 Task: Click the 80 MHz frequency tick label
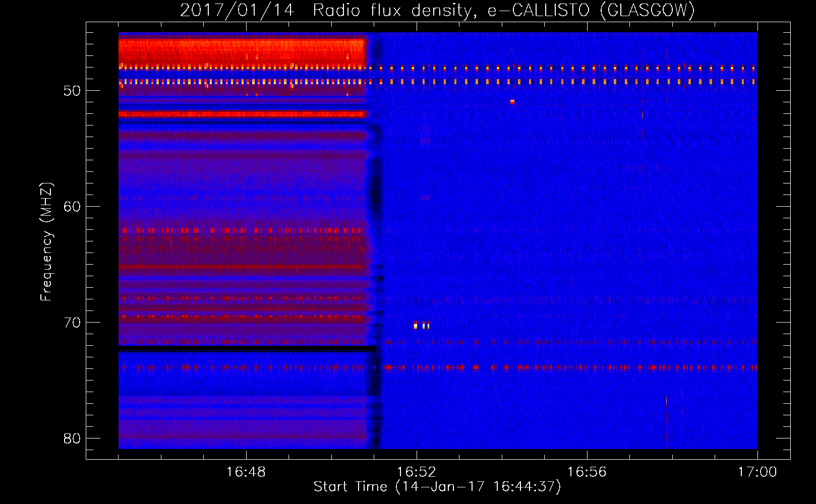72,438
